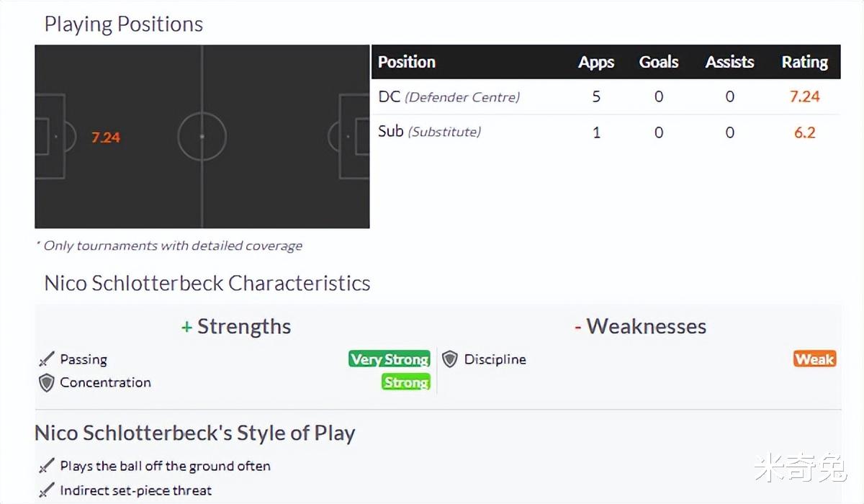Click the shield icon beside Concentration
Image resolution: width=864 pixels, height=504 pixels.
click(x=47, y=383)
